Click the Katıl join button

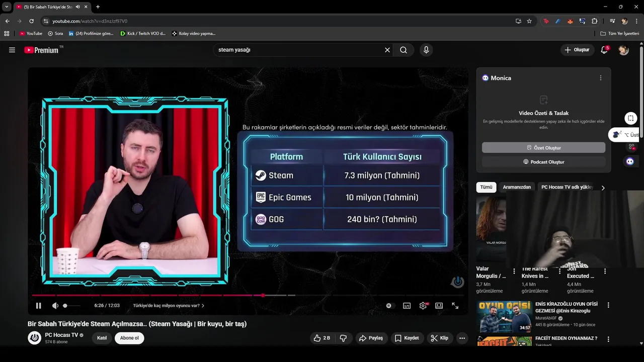(102, 338)
